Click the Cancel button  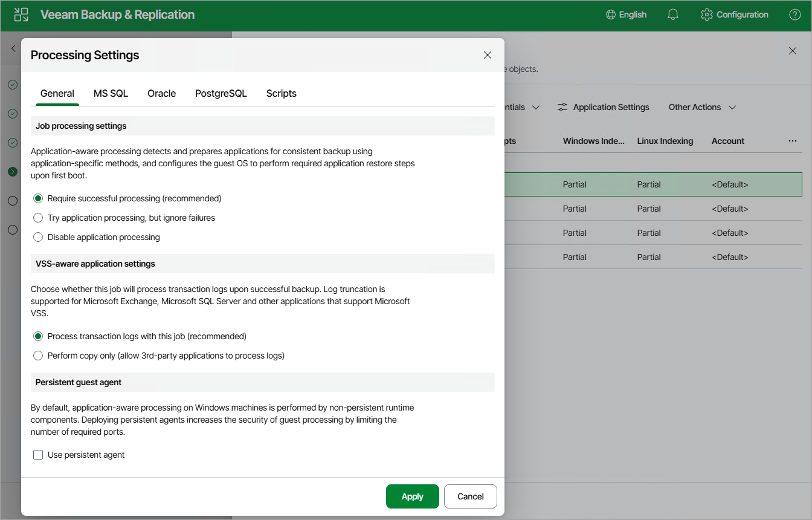(x=471, y=496)
